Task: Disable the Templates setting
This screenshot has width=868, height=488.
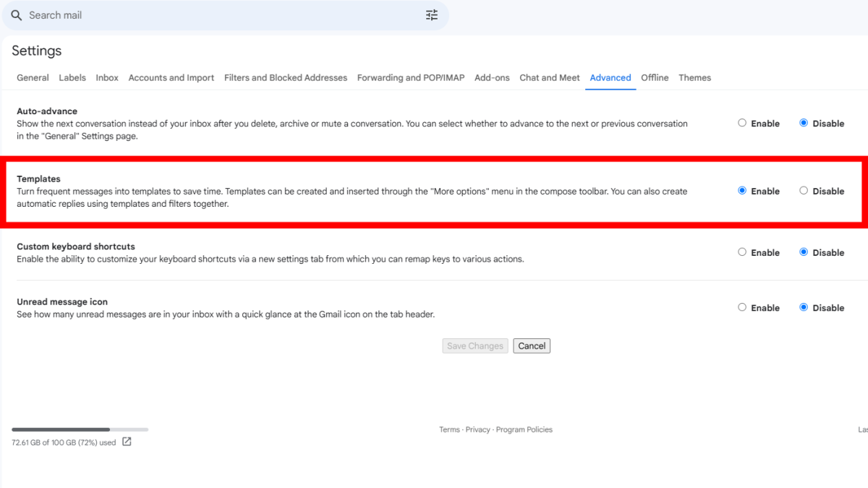Action: (x=804, y=191)
